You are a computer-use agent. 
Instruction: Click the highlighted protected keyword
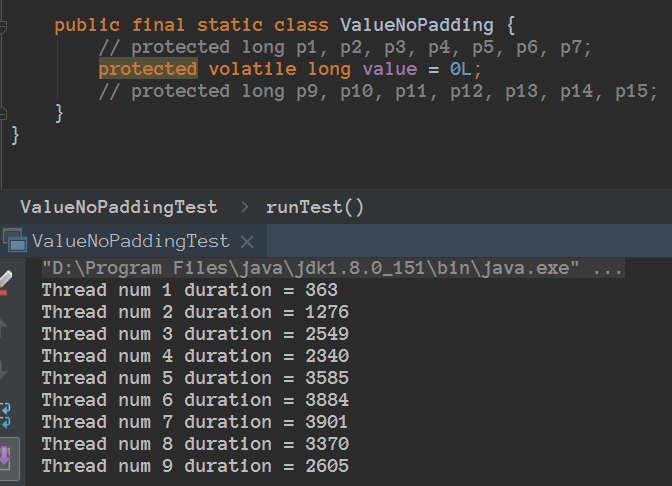click(147, 68)
